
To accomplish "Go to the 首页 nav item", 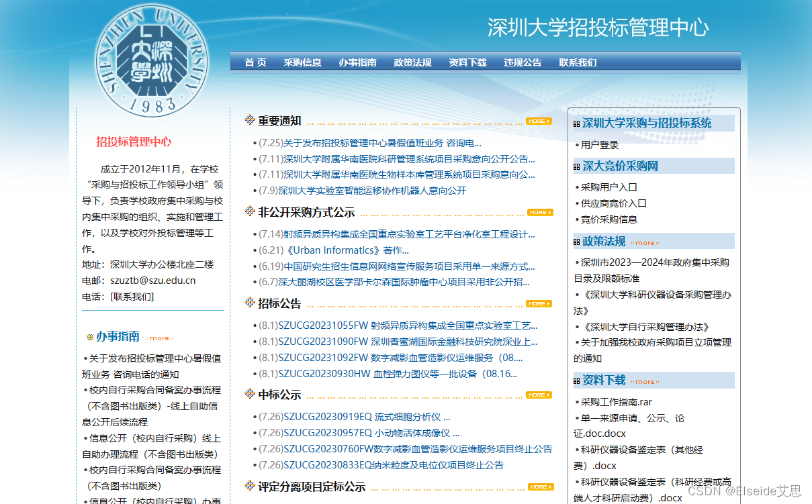I will [x=255, y=62].
